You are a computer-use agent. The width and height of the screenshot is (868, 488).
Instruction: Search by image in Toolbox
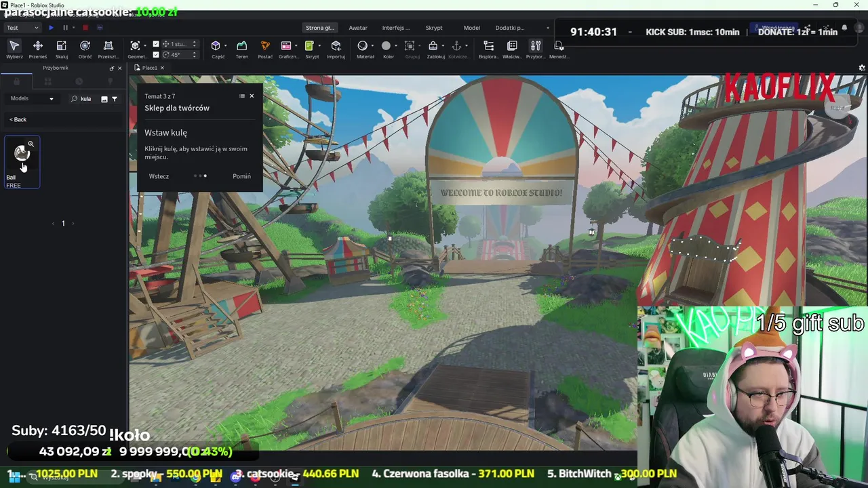pos(104,99)
